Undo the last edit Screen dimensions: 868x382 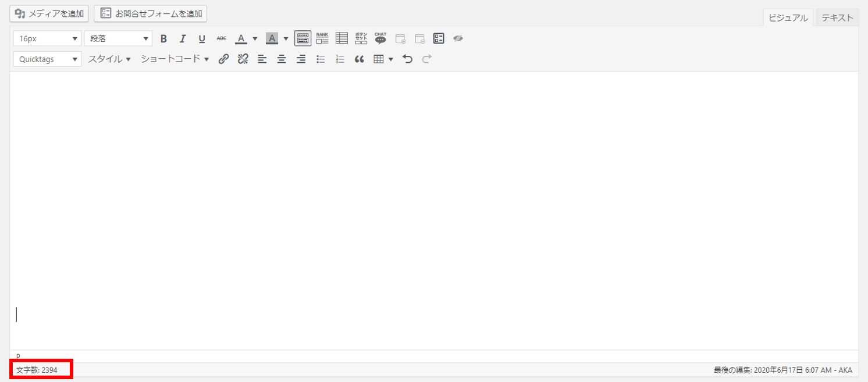[408, 59]
